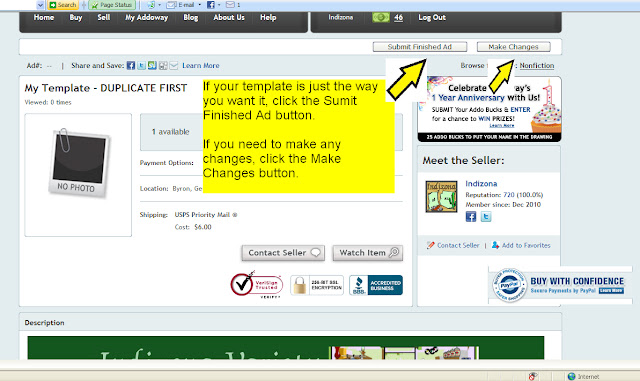The image size is (640, 381).
Task: Click the Add to Favorites person icon
Action: 495,245
